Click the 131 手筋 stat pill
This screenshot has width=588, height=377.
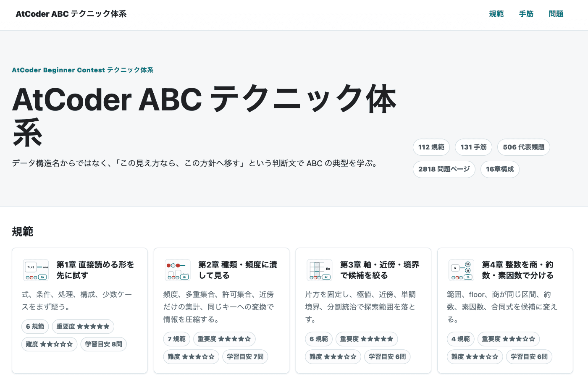tap(474, 147)
